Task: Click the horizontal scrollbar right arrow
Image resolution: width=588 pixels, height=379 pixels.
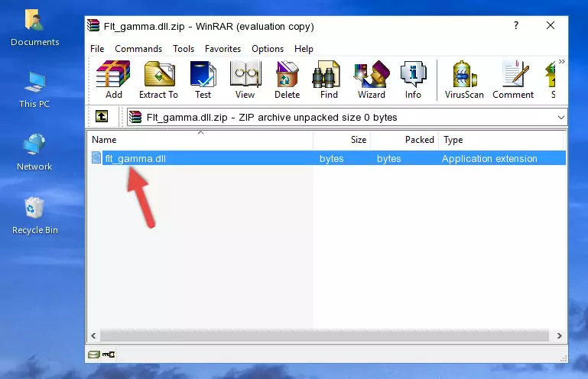Action: [x=559, y=336]
